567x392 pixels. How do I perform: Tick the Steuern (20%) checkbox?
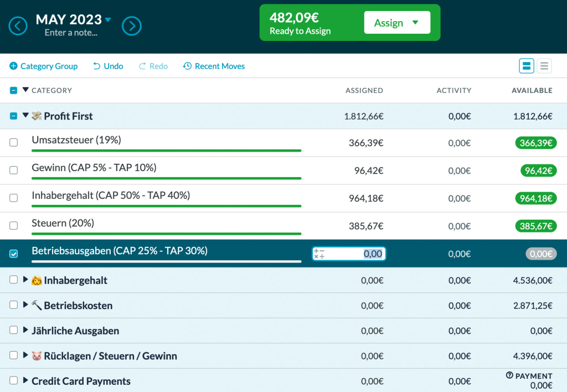[x=14, y=226]
